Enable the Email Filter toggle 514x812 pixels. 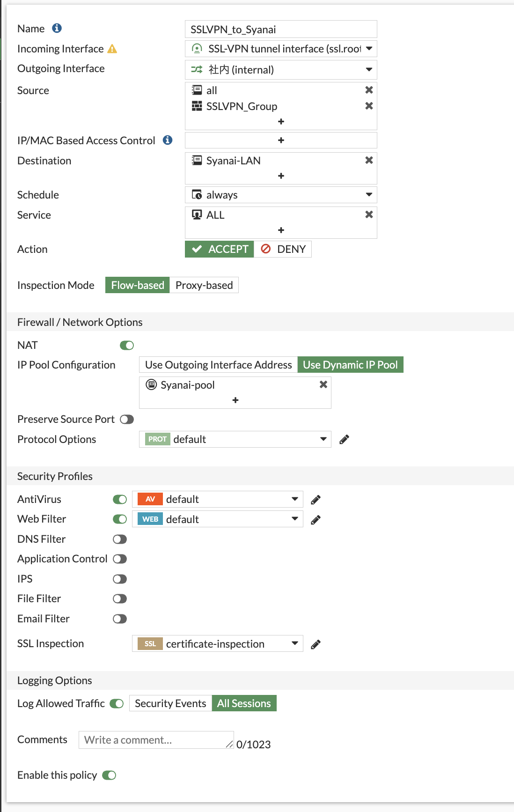pyautogui.click(x=120, y=619)
